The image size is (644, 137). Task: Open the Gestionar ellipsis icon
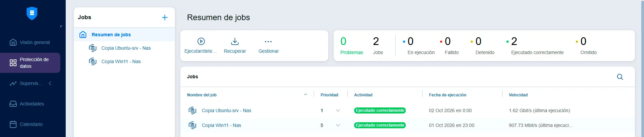(268, 42)
